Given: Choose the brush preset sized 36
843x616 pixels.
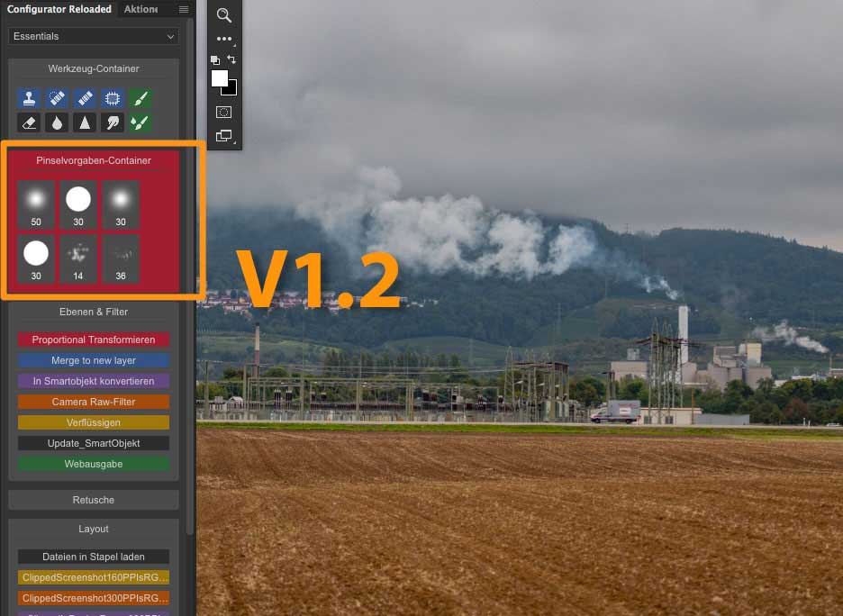Looking at the screenshot, I should coord(121,259).
